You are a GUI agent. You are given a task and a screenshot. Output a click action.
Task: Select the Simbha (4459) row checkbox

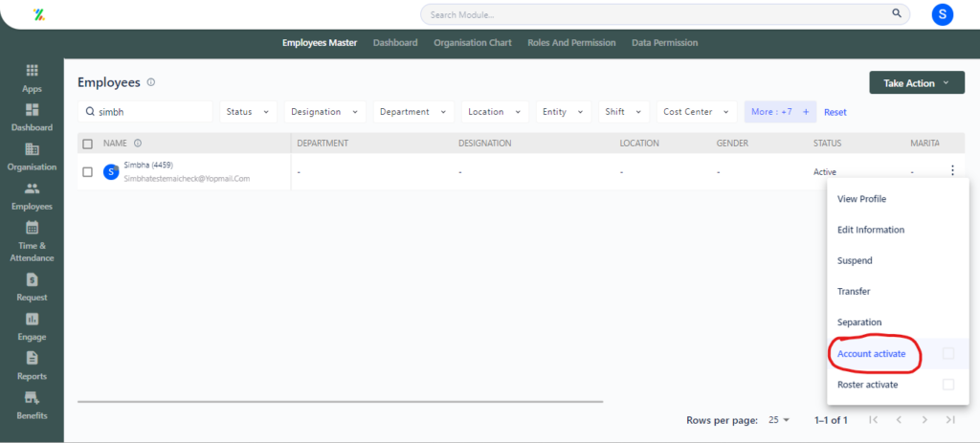pos(88,172)
